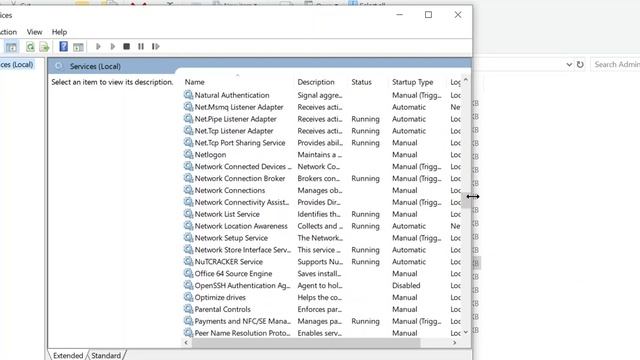
Task: Click the Restart Service toolbar icon
Action: click(x=156, y=47)
